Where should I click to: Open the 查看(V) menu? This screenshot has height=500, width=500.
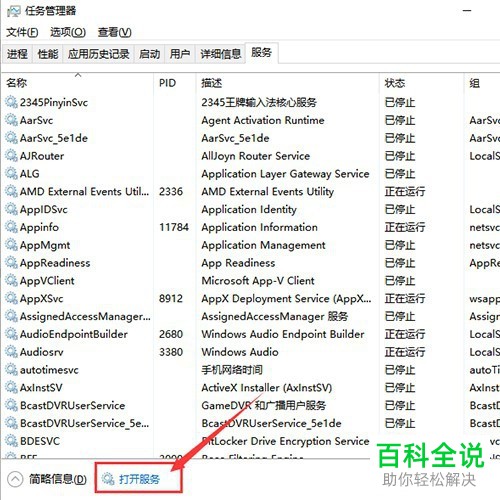114,32
